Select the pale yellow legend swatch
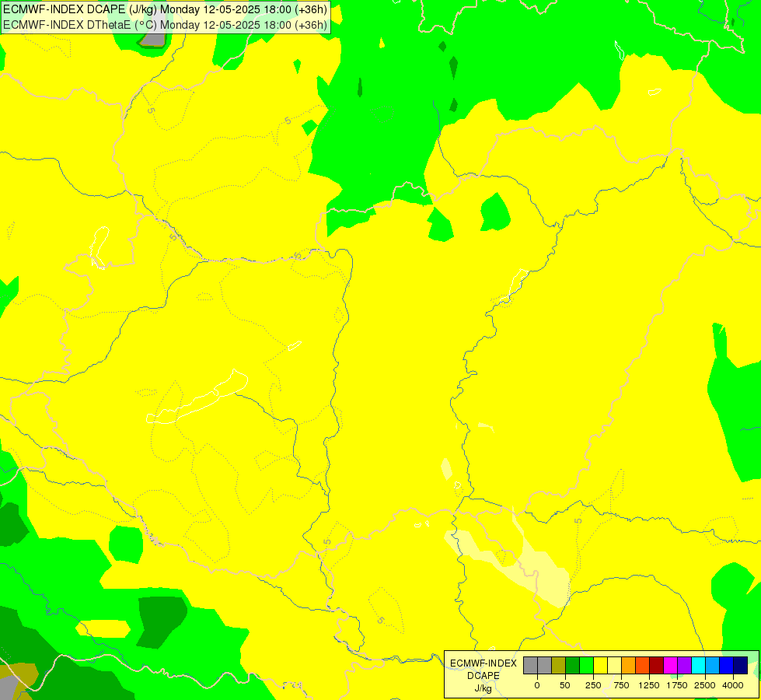761x700 pixels. point(614,666)
